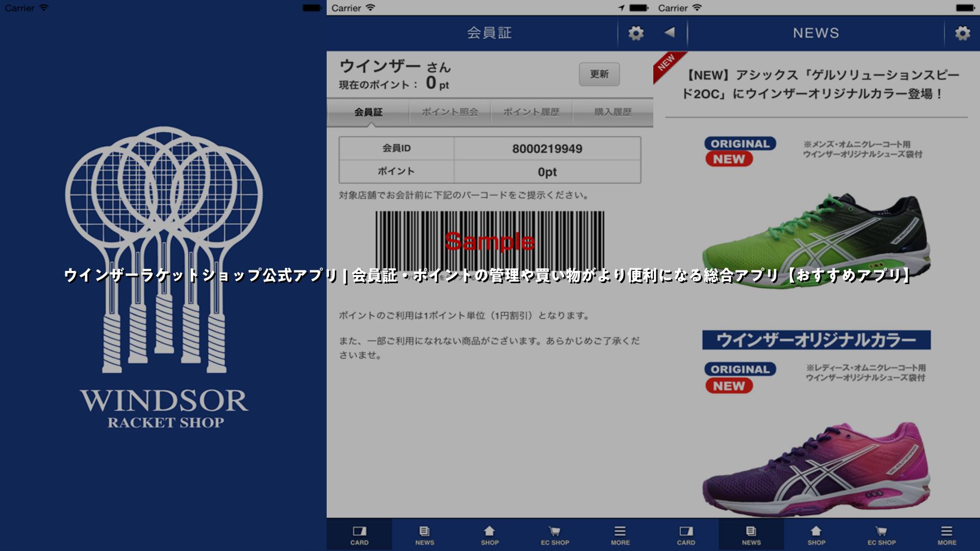Tap the ポイント label cell in table
This screenshot has height=551, width=980.
[x=397, y=172]
